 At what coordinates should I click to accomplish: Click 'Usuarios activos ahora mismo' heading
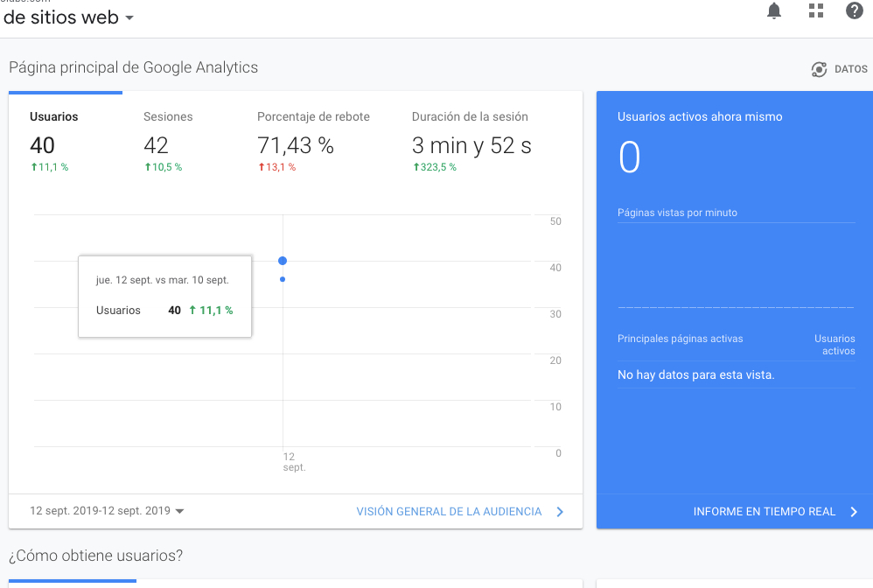pos(700,116)
